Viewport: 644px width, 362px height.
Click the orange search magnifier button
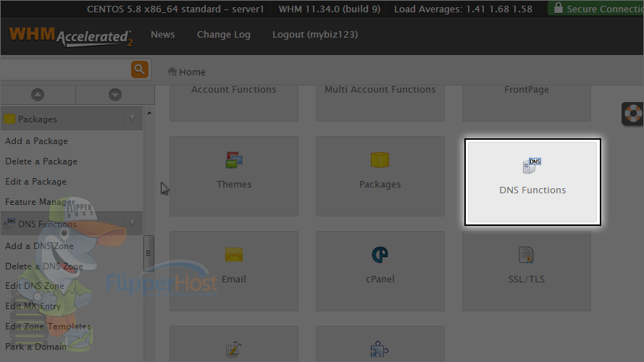[140, 70]
